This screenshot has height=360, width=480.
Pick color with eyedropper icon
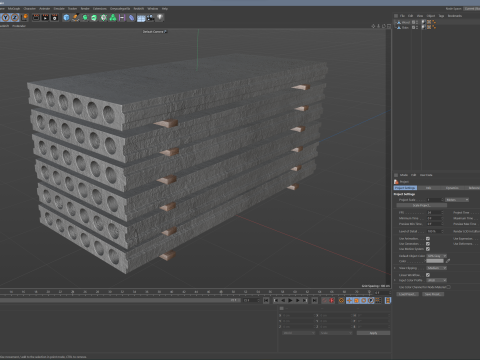click(x=448, y=261)
